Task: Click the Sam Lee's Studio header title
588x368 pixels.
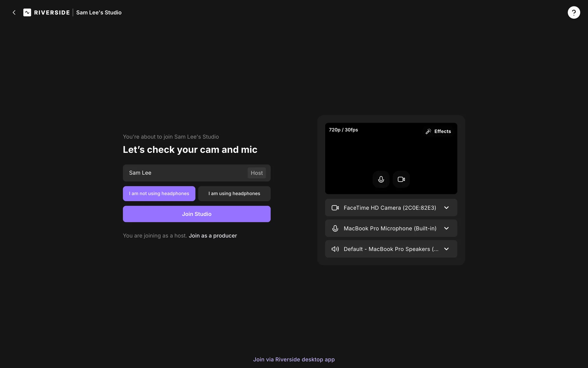Action: point(99,13)
